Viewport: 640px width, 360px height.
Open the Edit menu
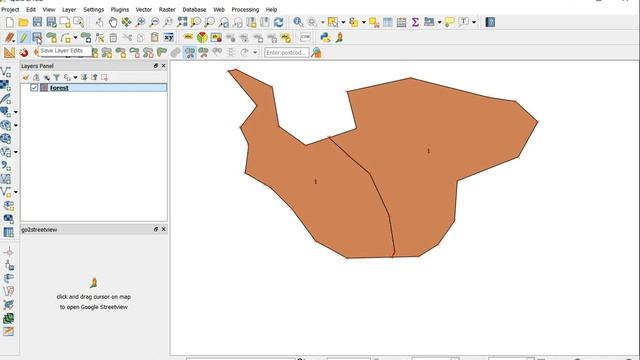[31, 9]
